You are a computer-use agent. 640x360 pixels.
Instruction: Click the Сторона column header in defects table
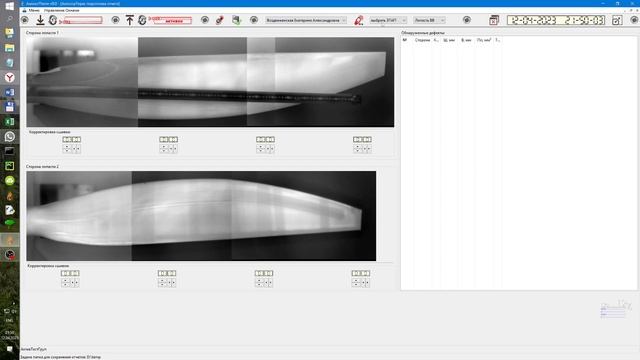click(x=422, y=40)
